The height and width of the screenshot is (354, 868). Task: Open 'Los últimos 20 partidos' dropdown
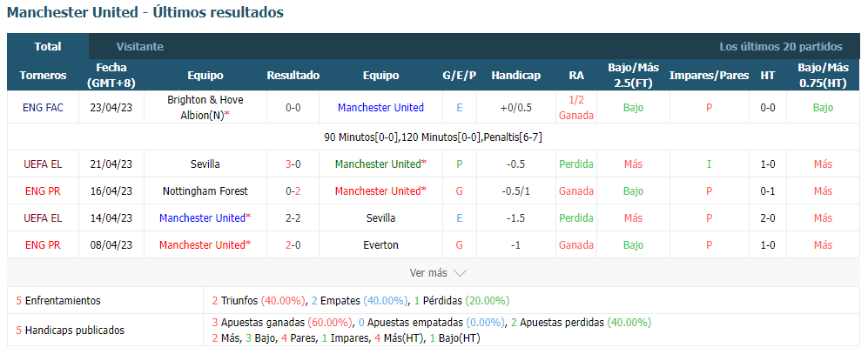pyautogui.click(x=781, y=46)
